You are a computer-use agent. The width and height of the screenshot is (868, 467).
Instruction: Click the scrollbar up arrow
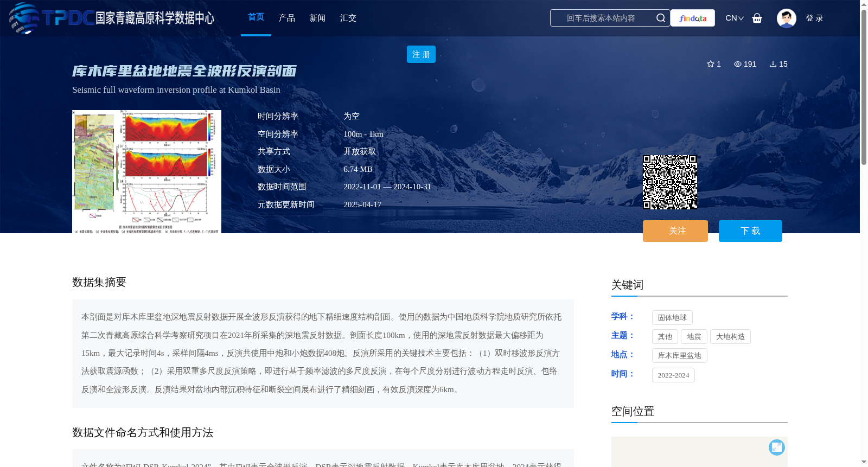pyautogui.click(x=864, y=4)
